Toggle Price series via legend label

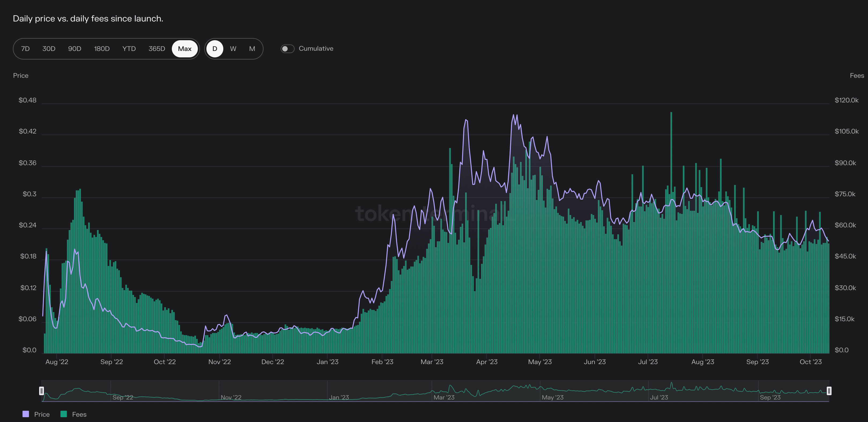(x=42, y=414)
